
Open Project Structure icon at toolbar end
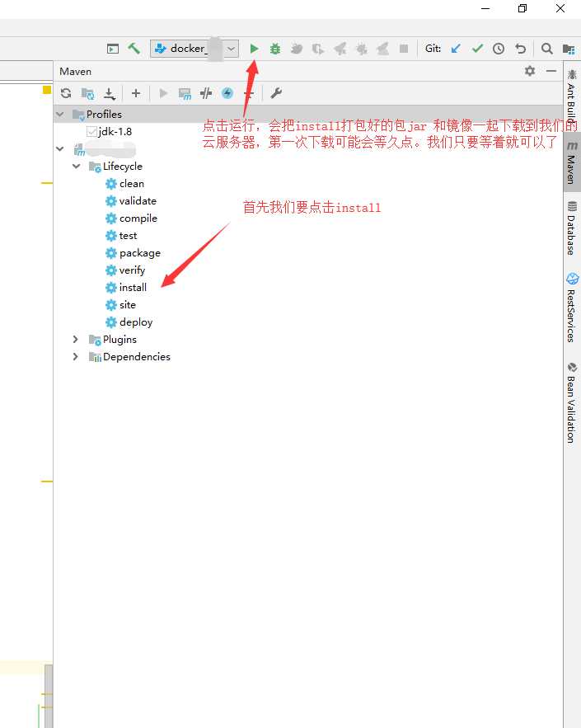(569, 49)
